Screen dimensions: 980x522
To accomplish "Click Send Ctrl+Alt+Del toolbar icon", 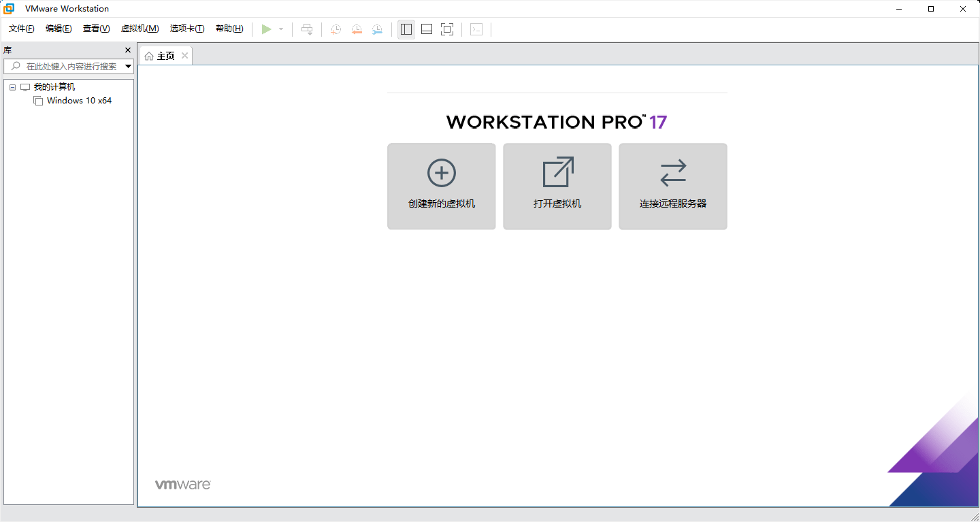I will click(307, 29).
